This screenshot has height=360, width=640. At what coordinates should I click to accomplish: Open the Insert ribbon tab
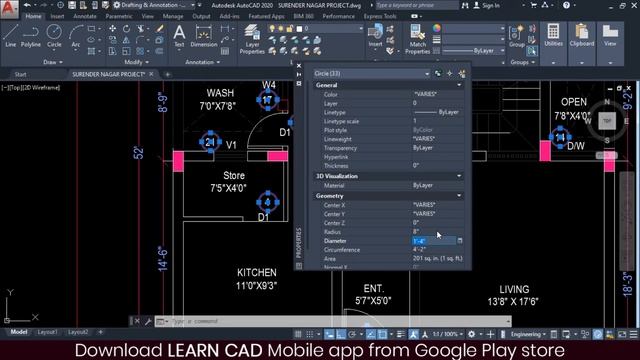pyautogui.click(x=57, y=16)
